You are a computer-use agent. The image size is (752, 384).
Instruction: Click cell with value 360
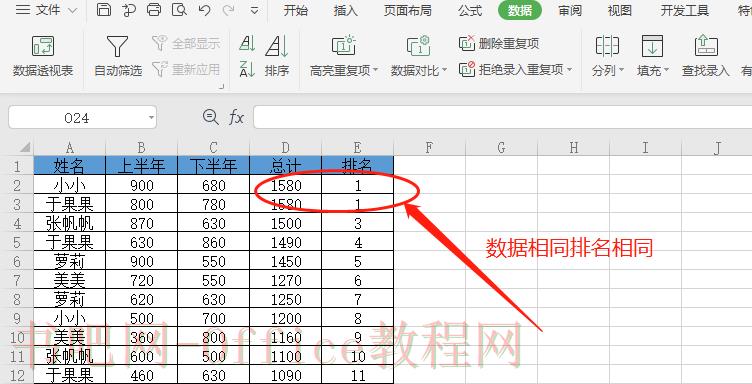coord(141,337)
